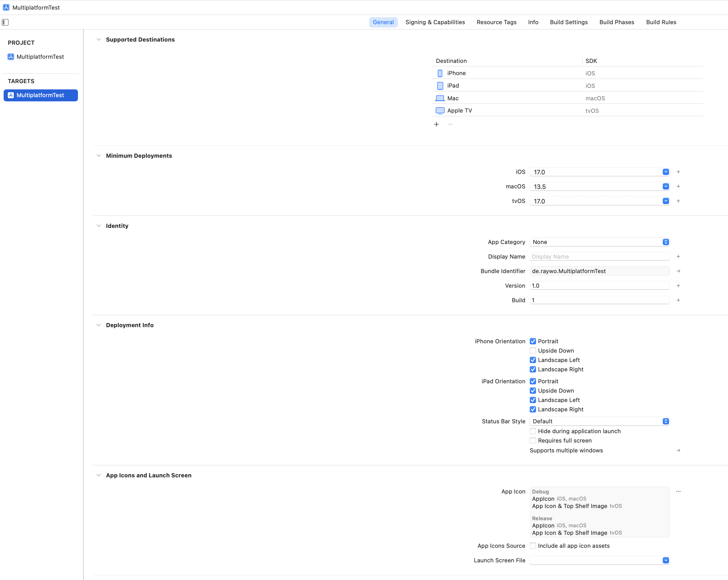Click the arrow icon beside Bundle Identifier
Image resolution: width=728 pixels, height=580 pixels.
pyautogui.click(x=678, y=271)
